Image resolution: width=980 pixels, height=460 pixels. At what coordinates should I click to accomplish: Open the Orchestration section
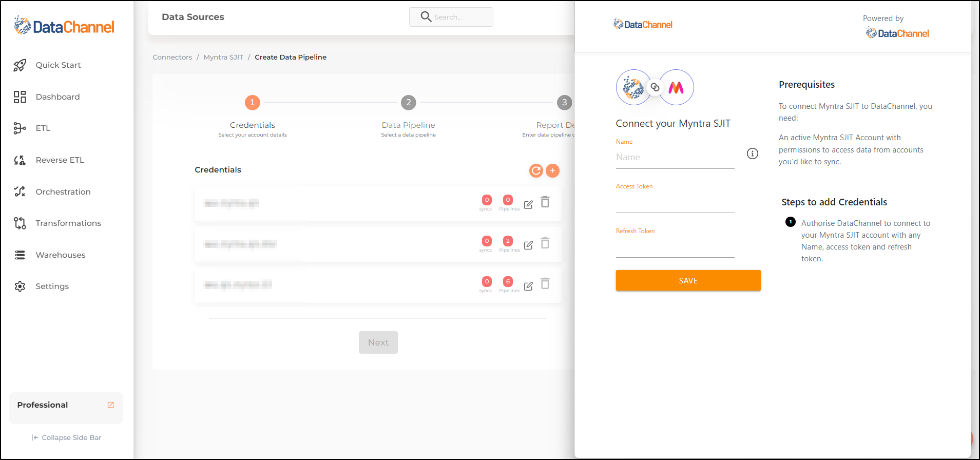coord(63,192)
